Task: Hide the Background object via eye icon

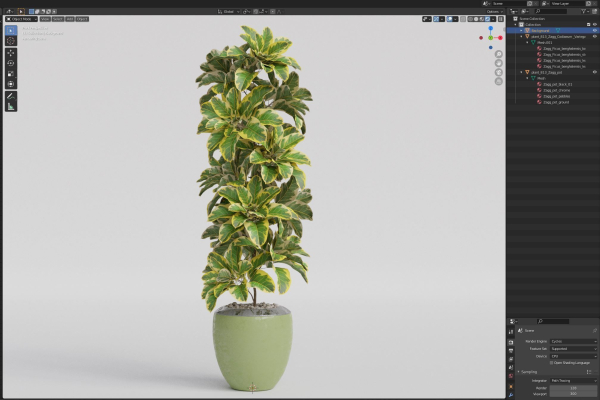Action: pyautogui.click(x=595, y=30)
